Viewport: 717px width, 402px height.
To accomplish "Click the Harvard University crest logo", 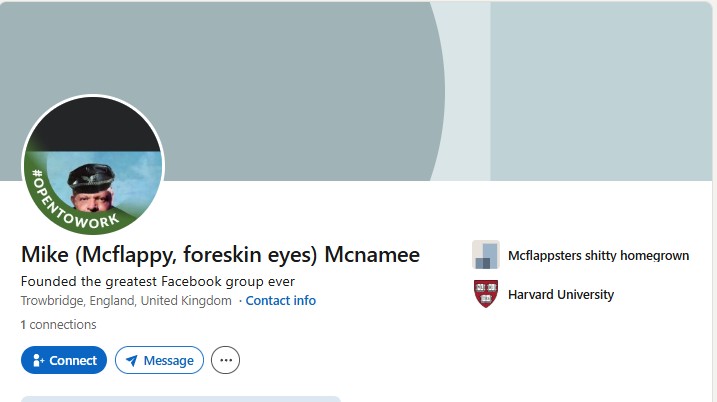I will click(x=485, y=294).
